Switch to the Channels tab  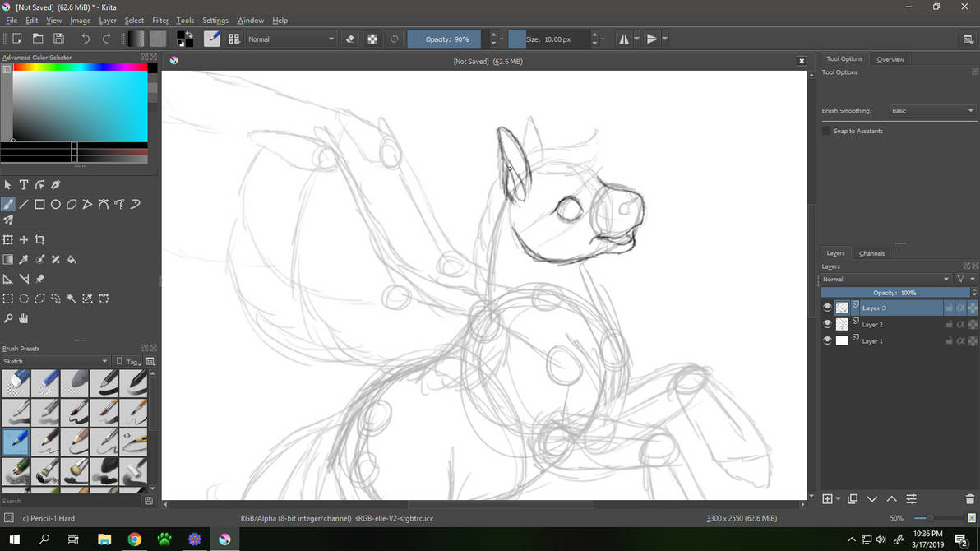pos(871,253)
